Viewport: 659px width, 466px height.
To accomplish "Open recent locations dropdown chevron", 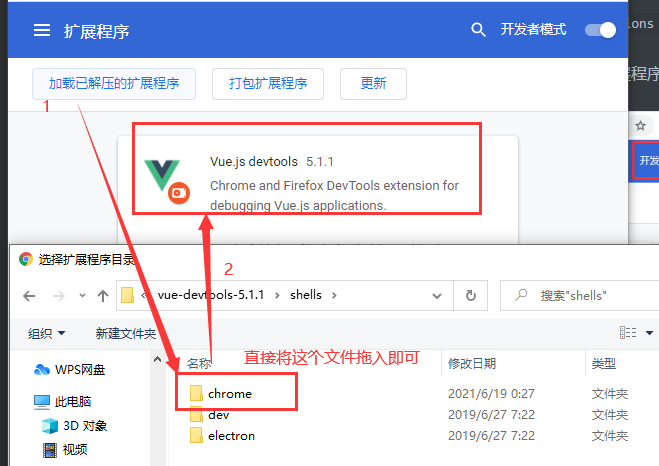I will point(82,296).
